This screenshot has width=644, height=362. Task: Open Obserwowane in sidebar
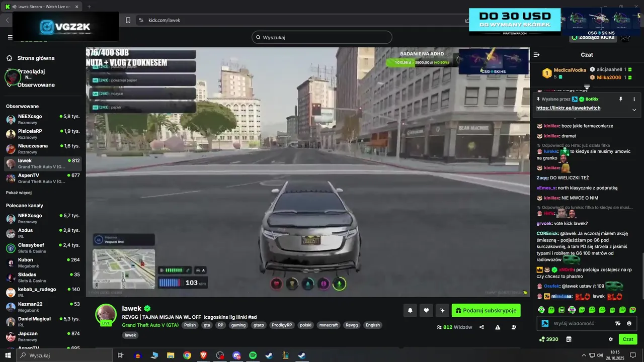[x=36, y=85]
